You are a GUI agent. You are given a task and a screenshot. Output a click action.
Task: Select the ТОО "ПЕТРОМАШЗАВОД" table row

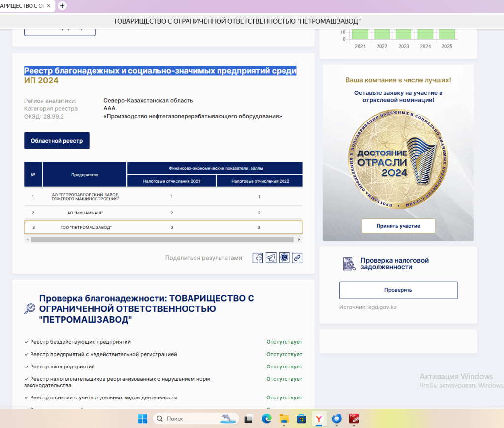163,227
